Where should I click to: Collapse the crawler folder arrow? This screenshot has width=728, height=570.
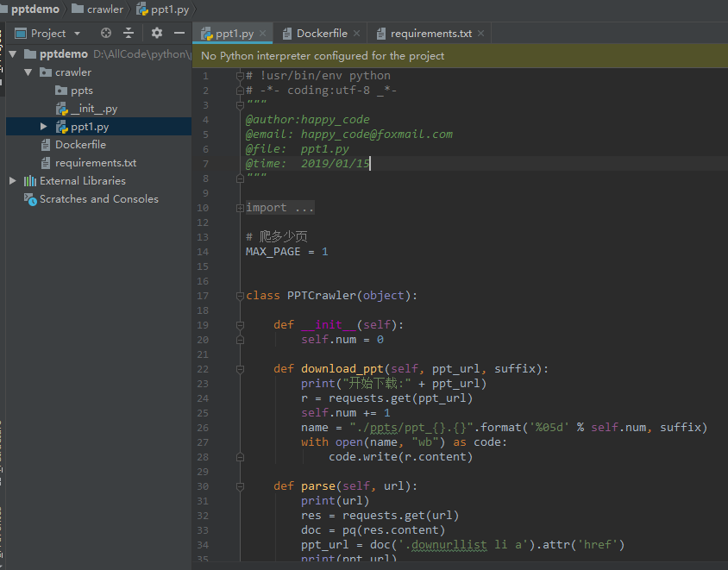pos(28,72)
